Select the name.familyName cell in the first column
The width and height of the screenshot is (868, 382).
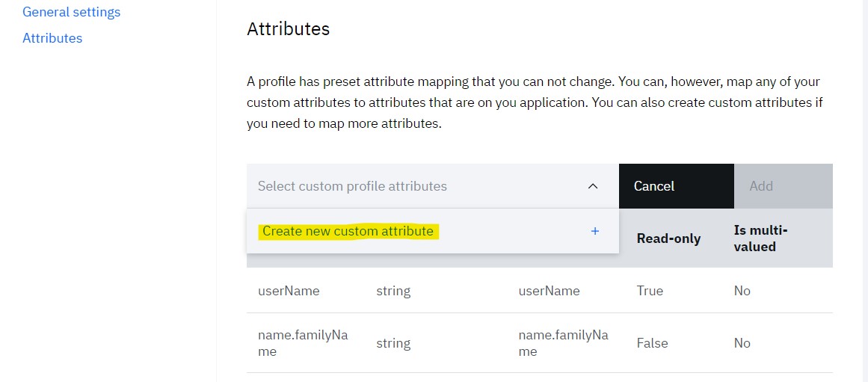[x=303, y=343]
